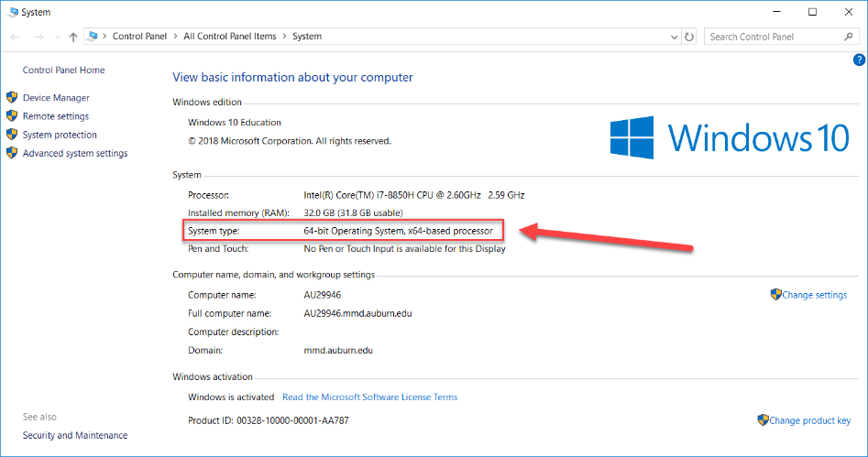Click the shield icon beside Change settings

[775, 294]
